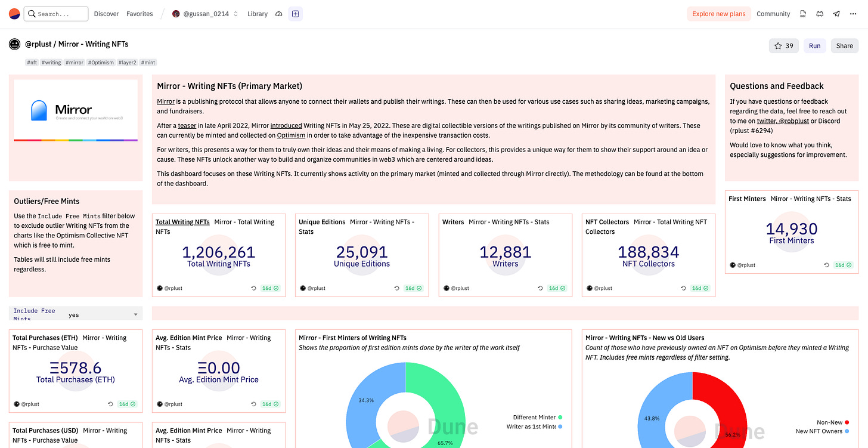Refresh the Total Purchases (ETH) card
The image size is (868, 448).
point(110,404)
